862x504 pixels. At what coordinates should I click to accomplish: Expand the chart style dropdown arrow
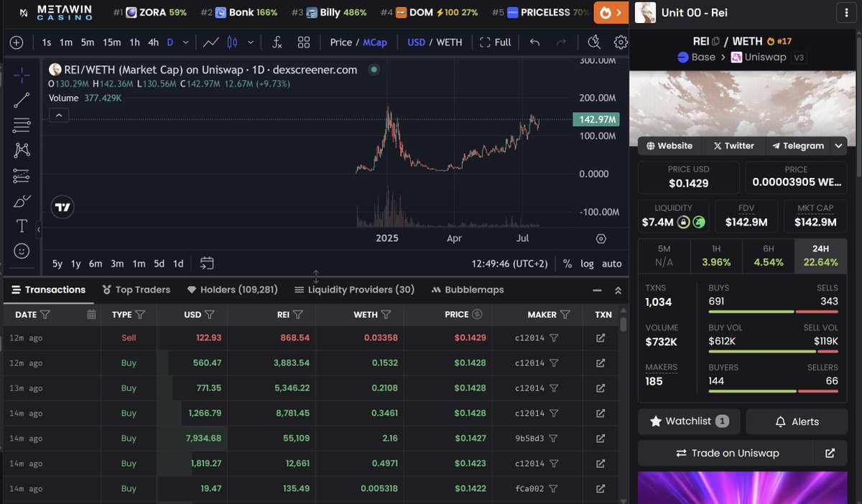pyautogui.click(x=251, y=42)
